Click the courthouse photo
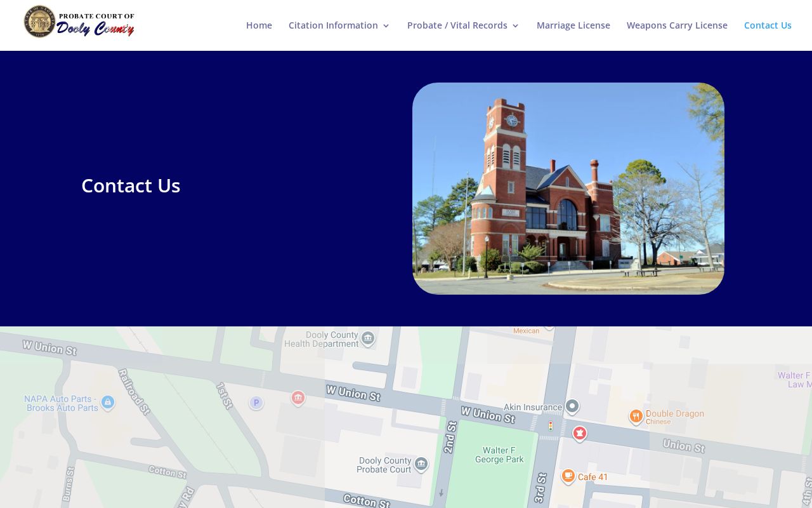Image resolution: width=812 pixels, height=508 pixels. pyautogui.click(x=568, y=189)
